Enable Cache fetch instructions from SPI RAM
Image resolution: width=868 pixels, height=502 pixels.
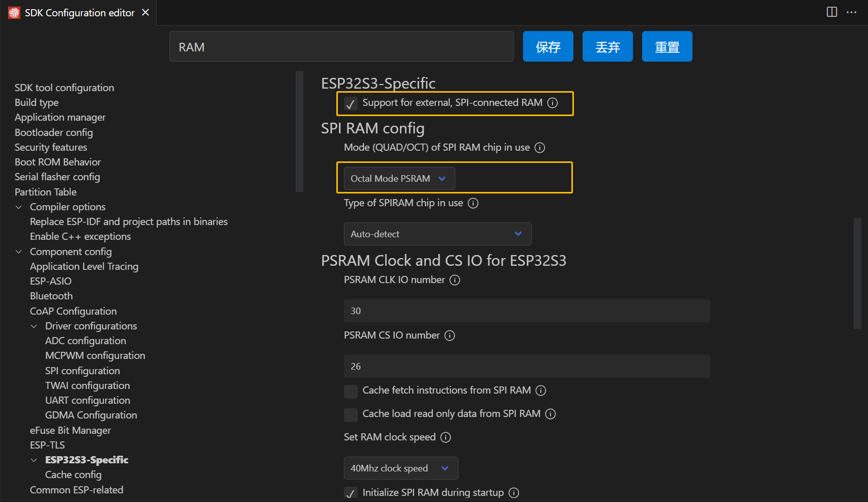click(351, 392)
